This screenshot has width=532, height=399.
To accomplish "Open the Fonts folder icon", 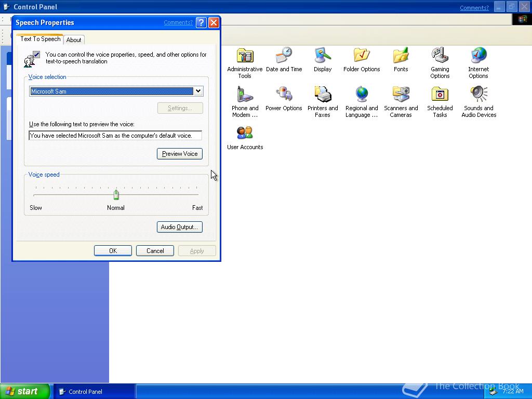I will click(401, 60).
